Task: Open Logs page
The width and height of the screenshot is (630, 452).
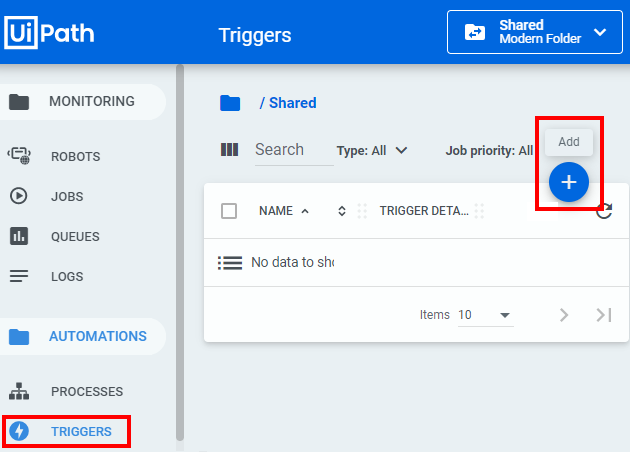Action: [x=67, y=277]
